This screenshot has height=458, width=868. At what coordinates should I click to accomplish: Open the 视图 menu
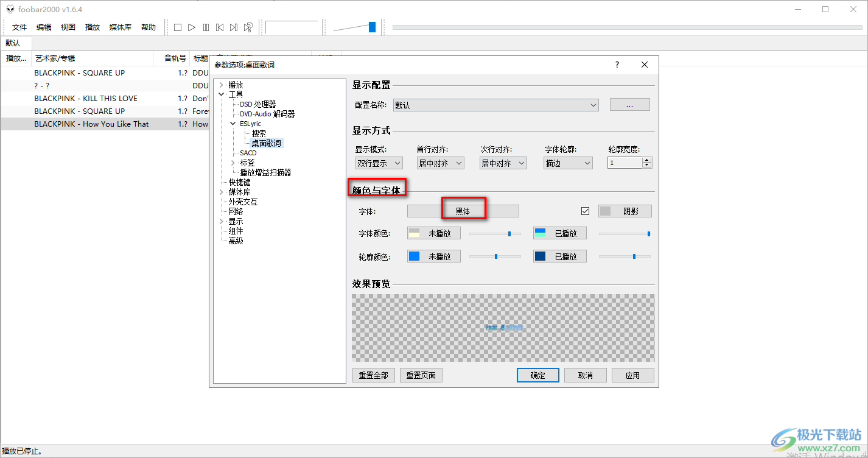[68, 27]
